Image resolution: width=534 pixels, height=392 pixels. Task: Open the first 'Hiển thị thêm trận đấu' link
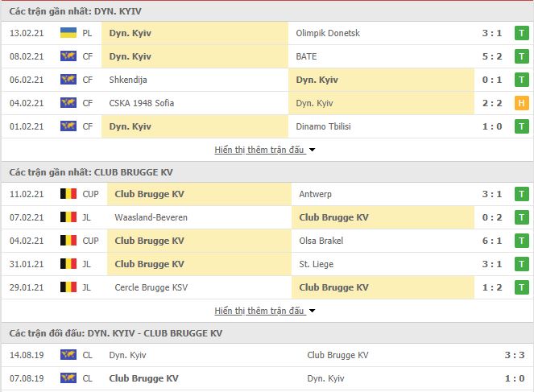point(259,150)
